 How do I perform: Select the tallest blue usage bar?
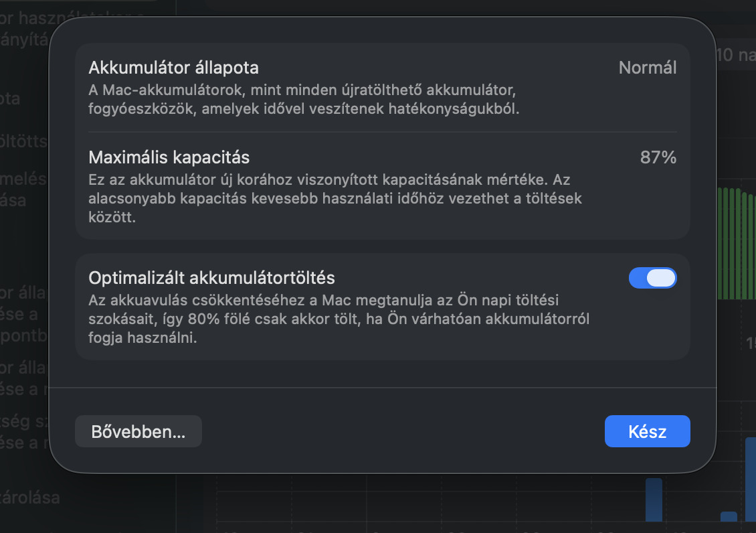point(750,478)
